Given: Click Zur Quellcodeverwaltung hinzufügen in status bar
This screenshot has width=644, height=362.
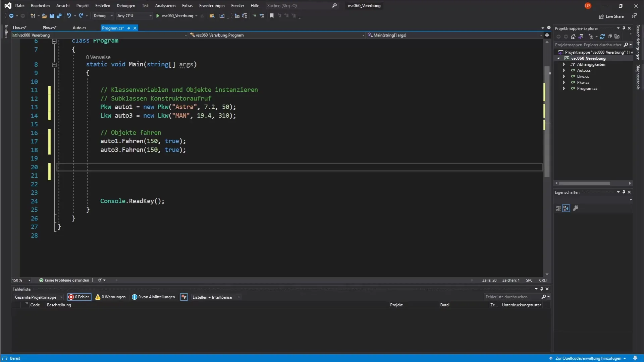Looking at the screenshot, I should [x=588, y=358].
